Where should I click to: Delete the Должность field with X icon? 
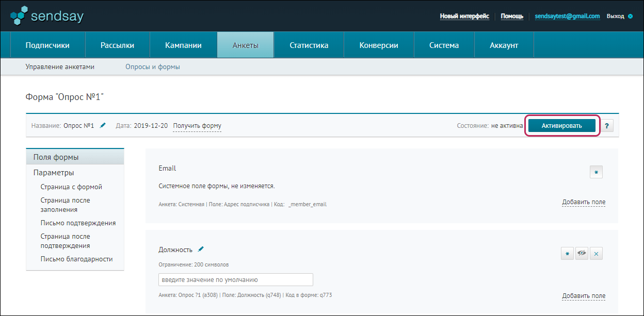click(596, 254)
